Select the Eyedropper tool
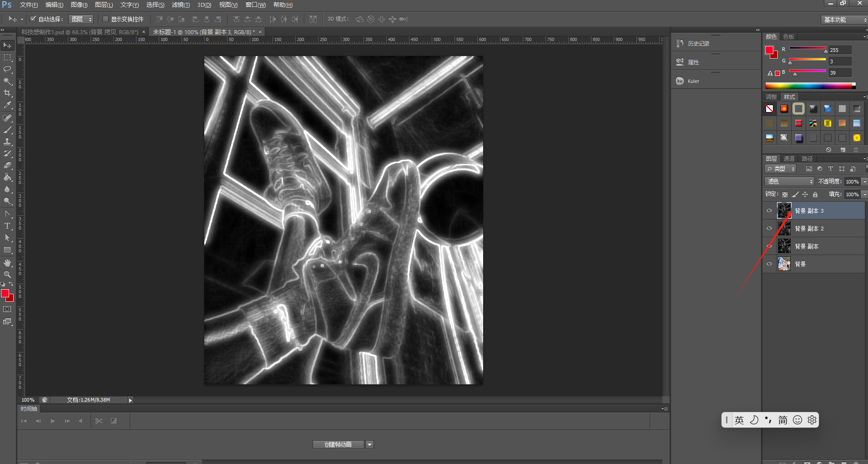The width and height of the screenshot is (868, 464). pyautogui.click(x=7, y=105)
